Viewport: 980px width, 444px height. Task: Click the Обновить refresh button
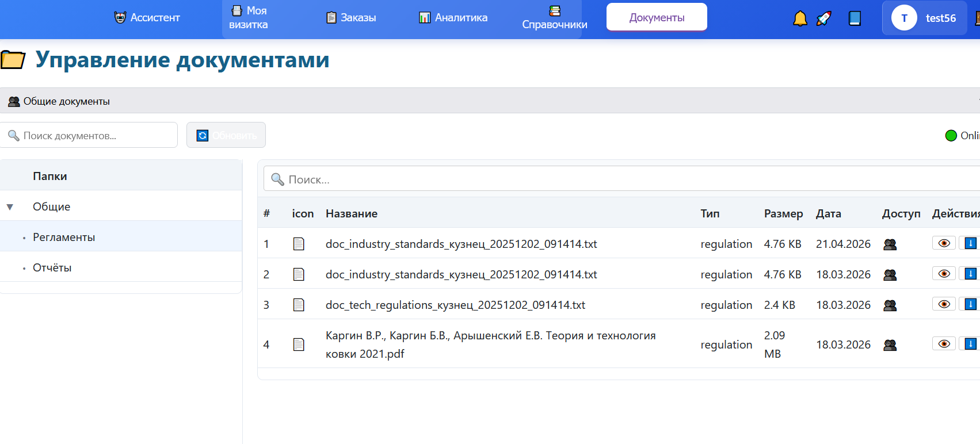[226, 135]
